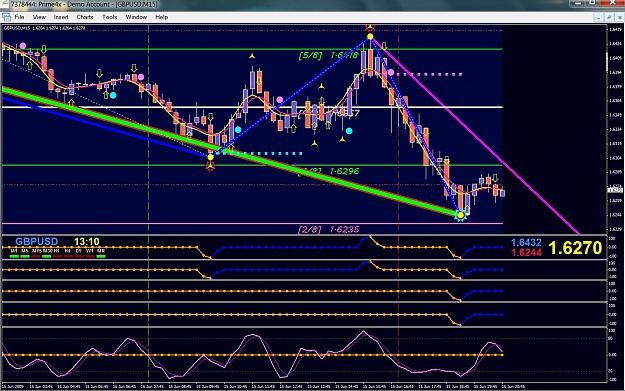Image resolution: width=625 pixels, height=391 pixels.
Task: Maximize the Prime4x main window
Action: click(593, 3)
